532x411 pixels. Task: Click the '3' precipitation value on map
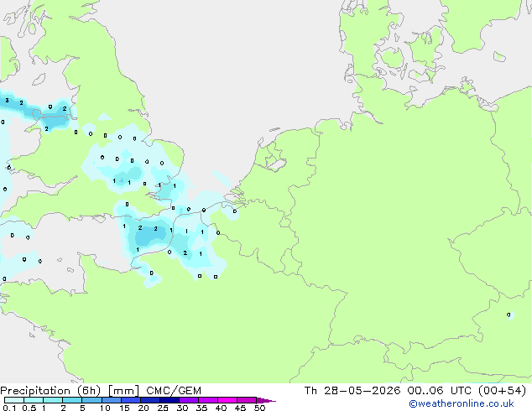tap(7, 101)
